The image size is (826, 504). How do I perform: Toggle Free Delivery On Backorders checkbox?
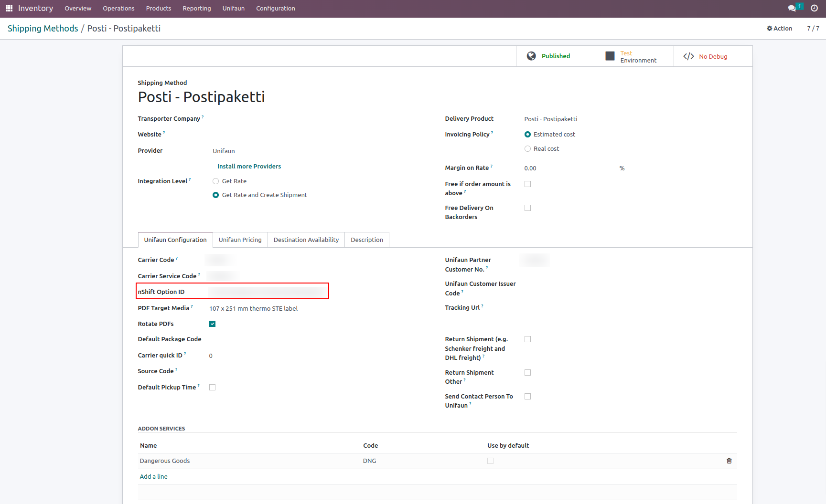[x=528, y=208]
